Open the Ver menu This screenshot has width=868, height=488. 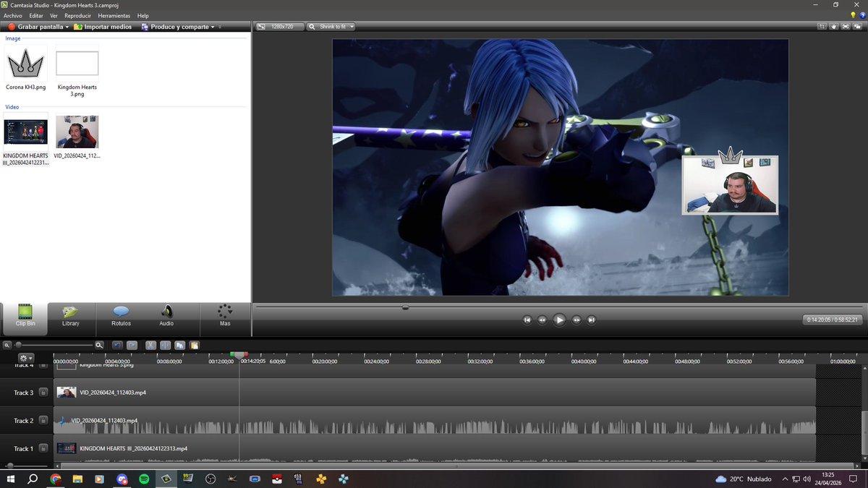pyautogui.click(x=54, y=15)
